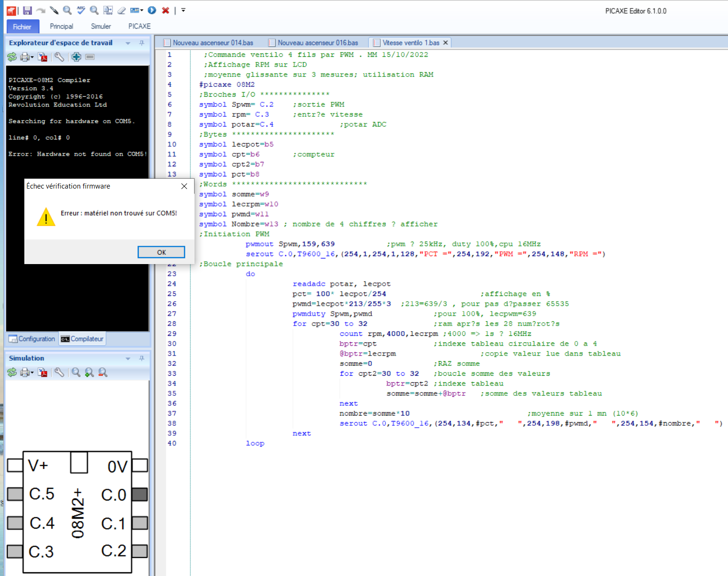Toggle pin C.5 on simulated 08M2 chip
The height and width of the screenshot is (576, 728).
(x=15, y=494)
